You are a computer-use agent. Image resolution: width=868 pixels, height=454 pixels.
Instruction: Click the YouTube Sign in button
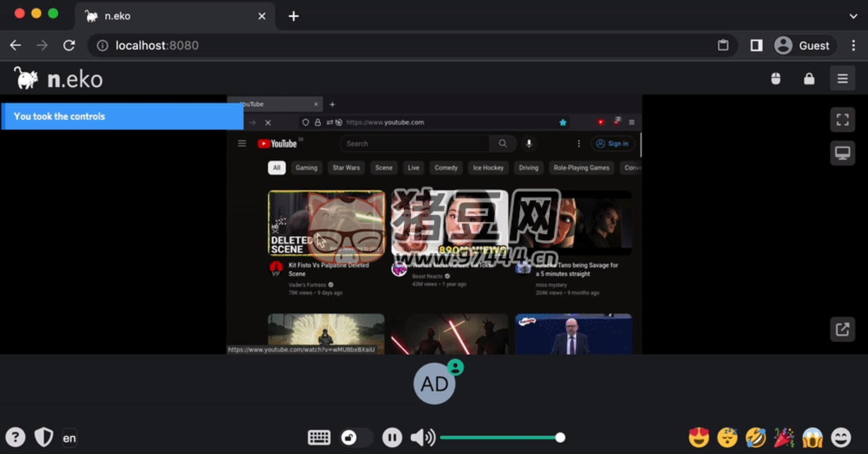pos(613,144)
